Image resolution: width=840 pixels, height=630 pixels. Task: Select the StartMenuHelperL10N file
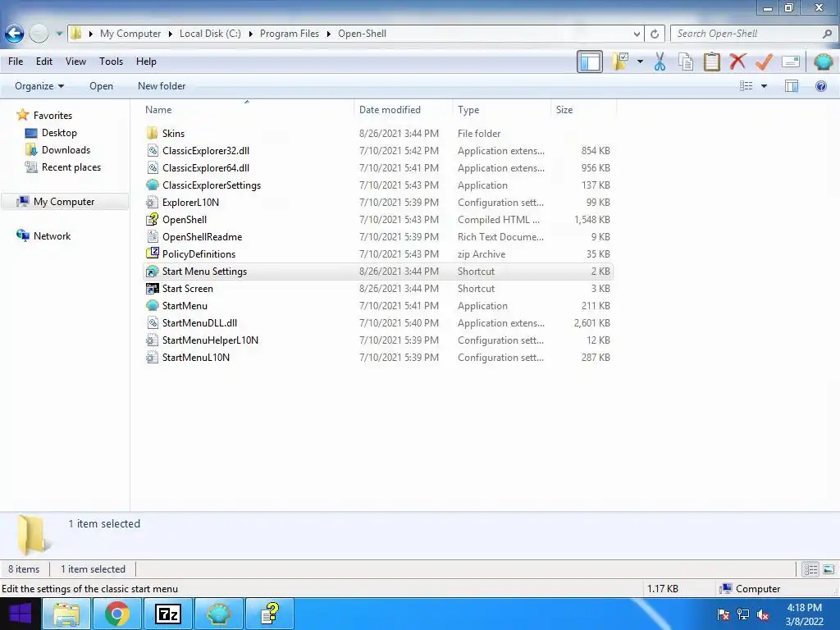pos(377,340)
